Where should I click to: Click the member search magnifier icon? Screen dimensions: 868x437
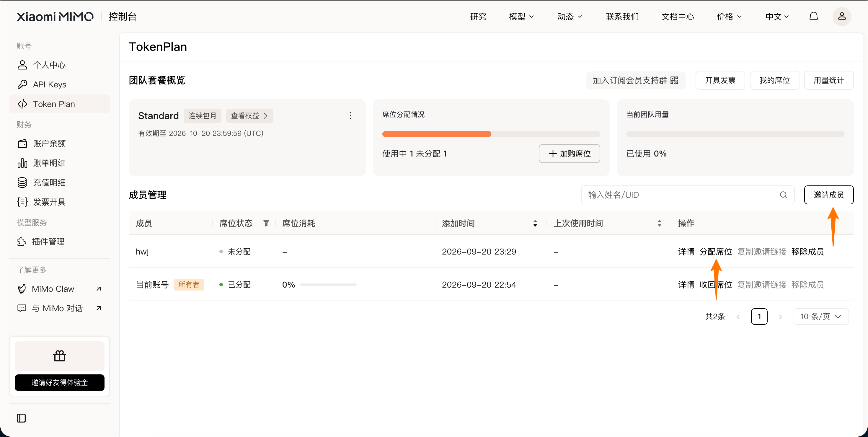[x=783, y=195]
